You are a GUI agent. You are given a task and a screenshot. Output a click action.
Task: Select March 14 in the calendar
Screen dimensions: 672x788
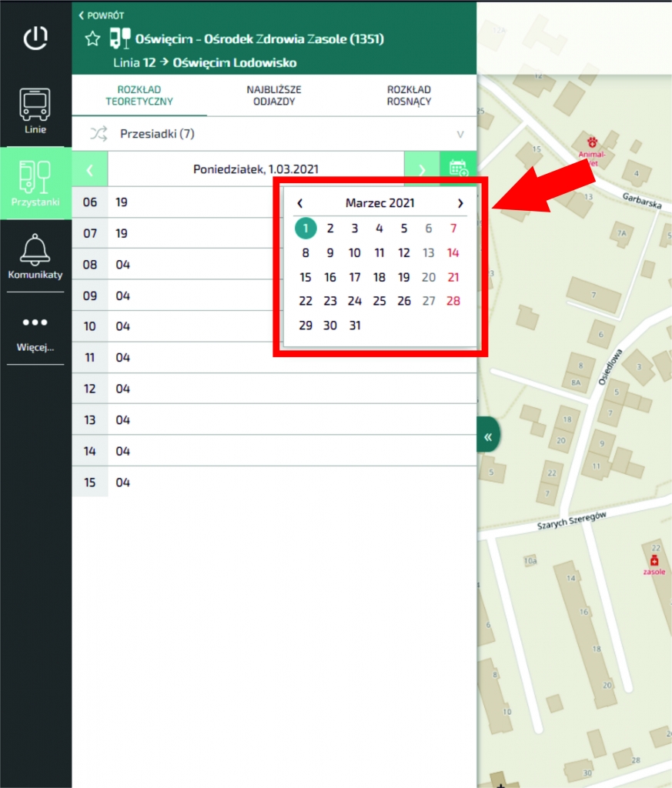(x=453, y=252)
